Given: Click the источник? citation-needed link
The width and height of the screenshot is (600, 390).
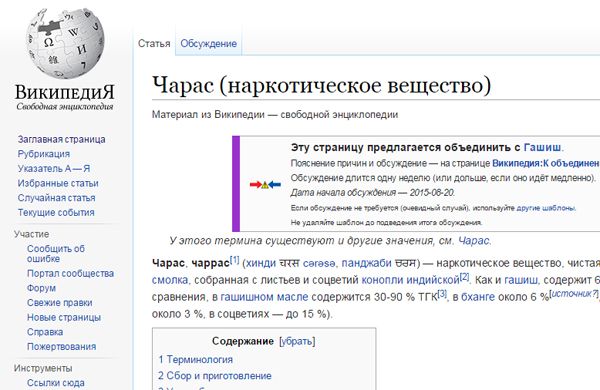Looking at the screenshot, I should (574, 294).
